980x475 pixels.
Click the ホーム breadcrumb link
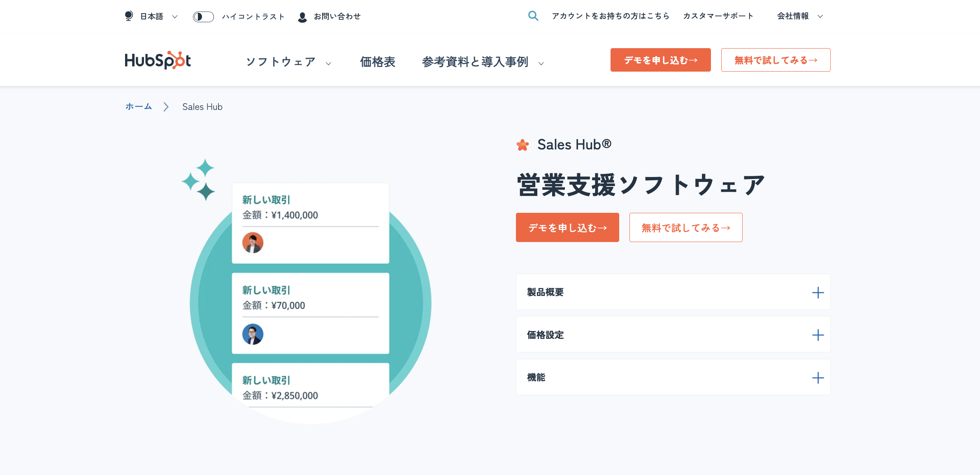coord(139,107)
